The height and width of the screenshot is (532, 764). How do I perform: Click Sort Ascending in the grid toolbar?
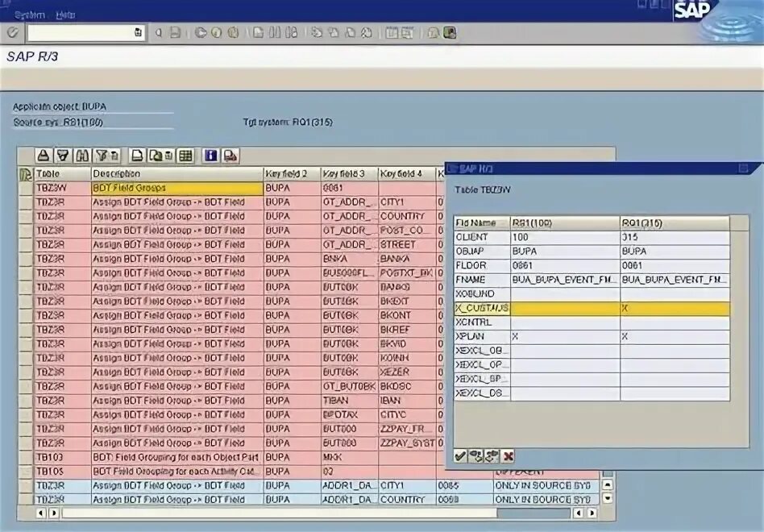point(44,156)
